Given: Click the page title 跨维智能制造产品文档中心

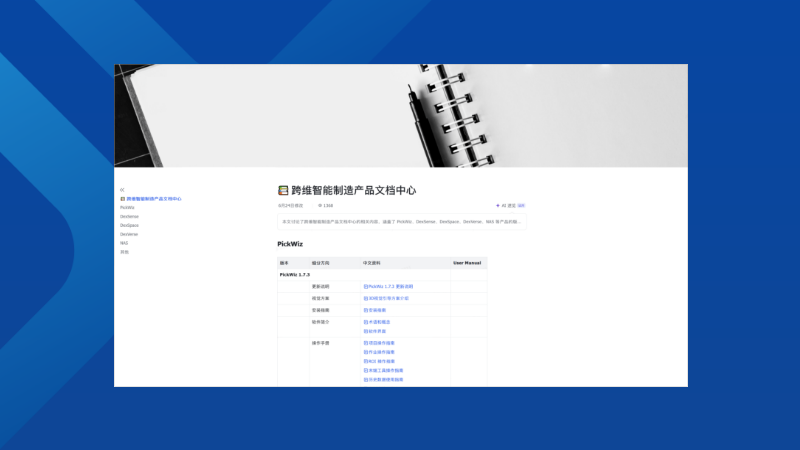Looking at the screenshot, I should click(x=354, y=190).
